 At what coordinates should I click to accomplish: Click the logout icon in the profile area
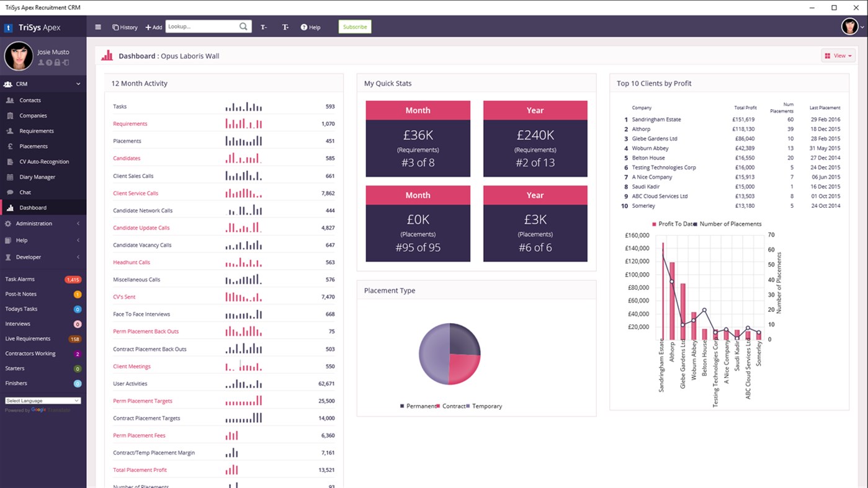66,62
